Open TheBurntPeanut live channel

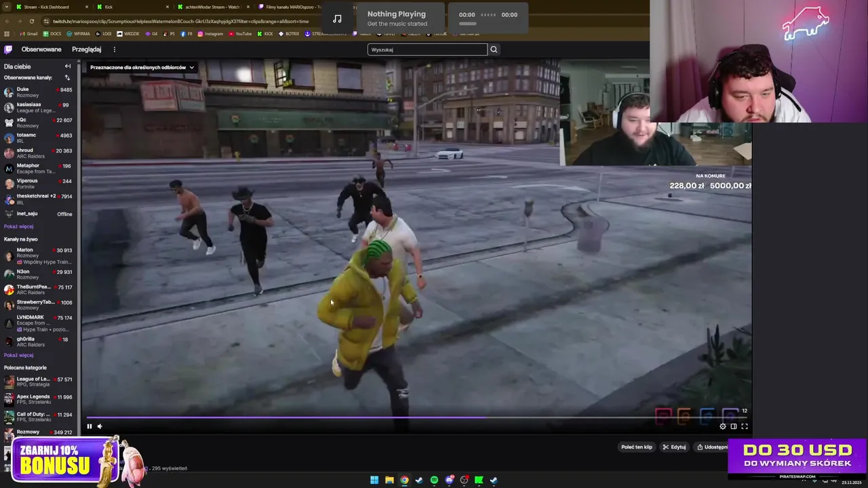click(x=38, y=289)
